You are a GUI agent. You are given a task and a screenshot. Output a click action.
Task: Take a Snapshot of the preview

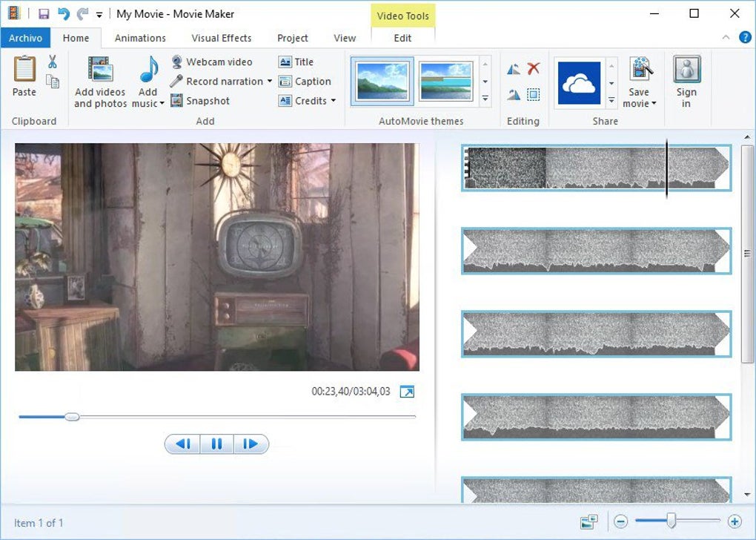[177, 101]
